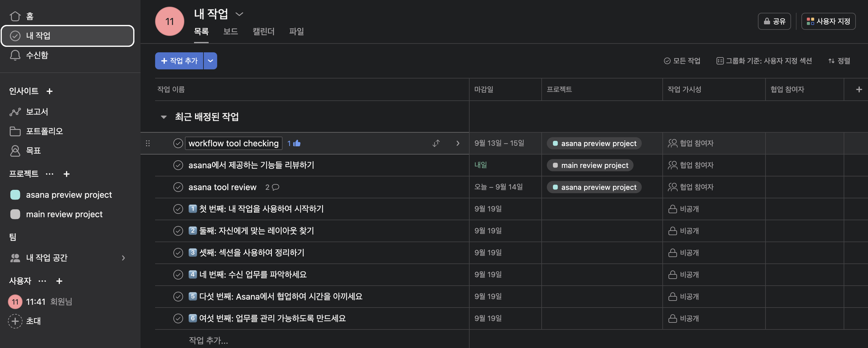Open the inbox bell icon (수신함)

(15, 55)
